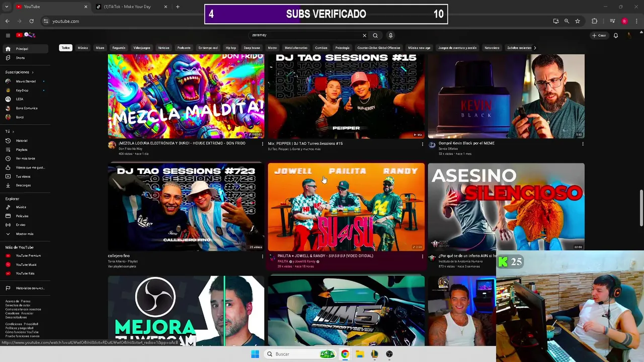
Task: Select the Hip hop filter chip
Action: 230,48
